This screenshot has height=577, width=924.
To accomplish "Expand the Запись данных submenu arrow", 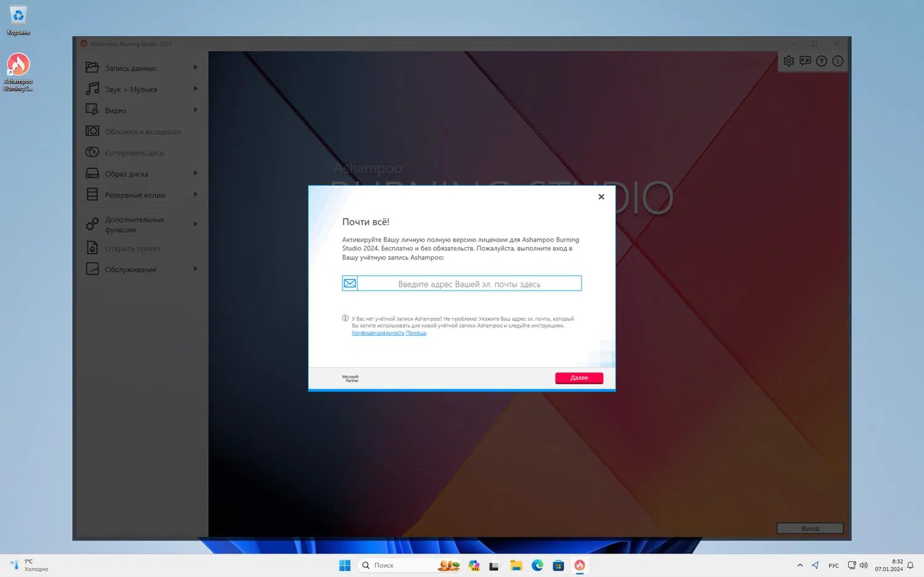I will [x=195, y=68].
